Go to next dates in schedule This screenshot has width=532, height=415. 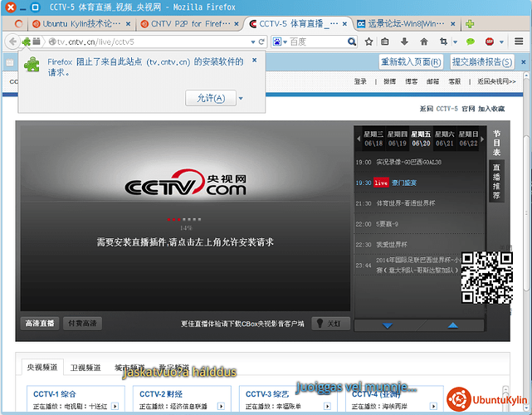tap(482, 139)
